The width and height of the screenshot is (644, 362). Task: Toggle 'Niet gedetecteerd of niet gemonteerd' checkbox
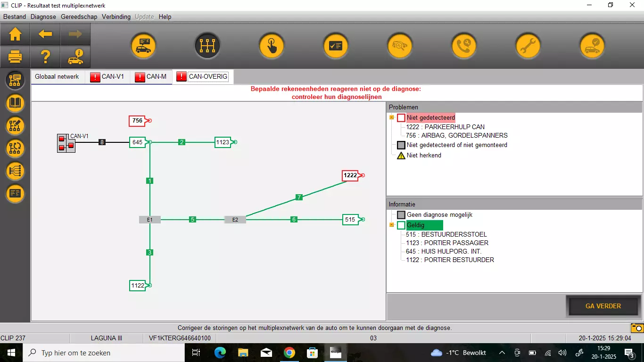tap(401, 145)
